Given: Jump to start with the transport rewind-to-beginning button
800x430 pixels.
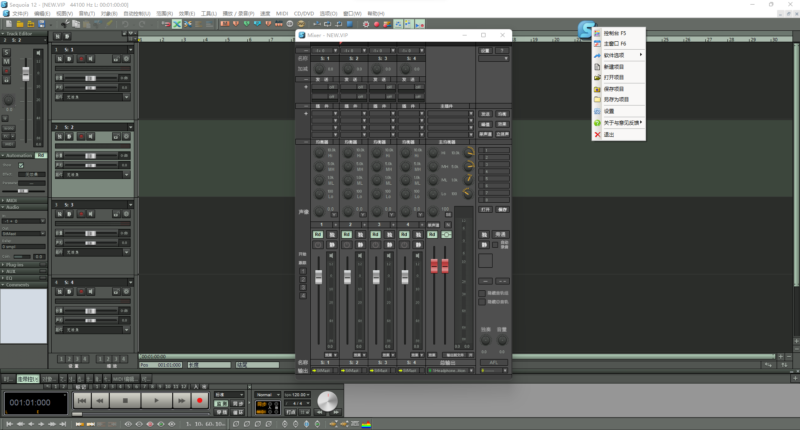Looking at the screenshot, I should coord(83,399).
